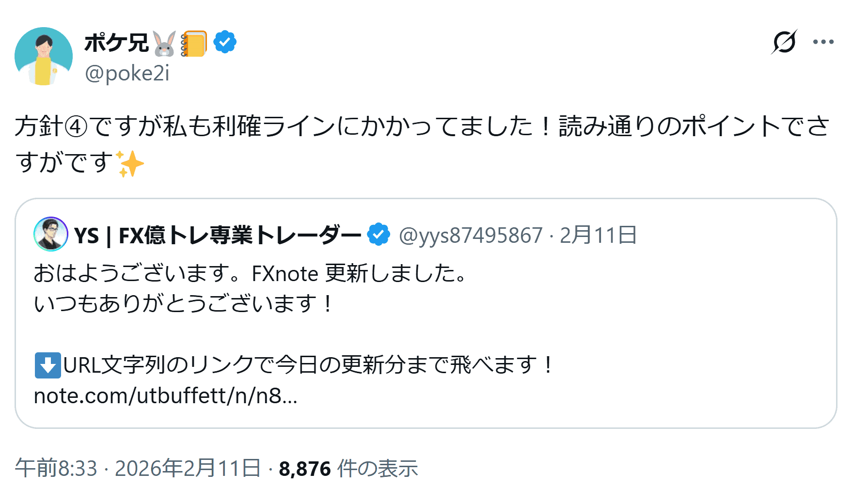853x504 pixels.
Task: Click the 8,876 件の表示 view count
Action: 348,469
